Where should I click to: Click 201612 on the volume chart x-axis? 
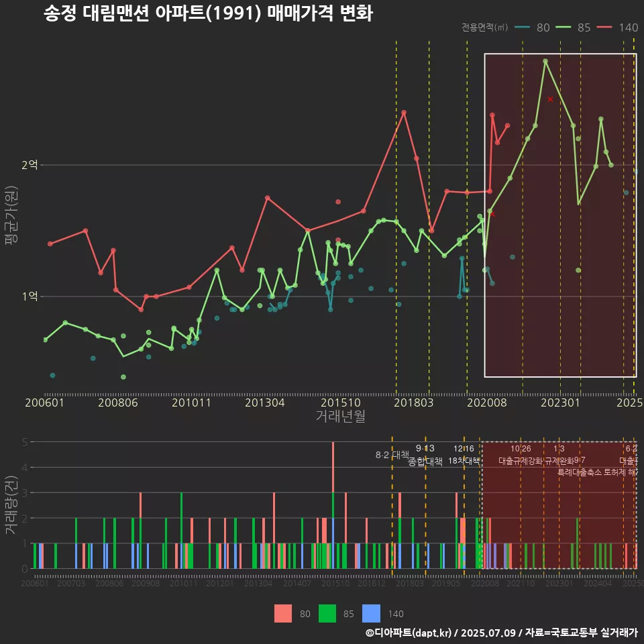pyautogui.click(x=371, y=583)
